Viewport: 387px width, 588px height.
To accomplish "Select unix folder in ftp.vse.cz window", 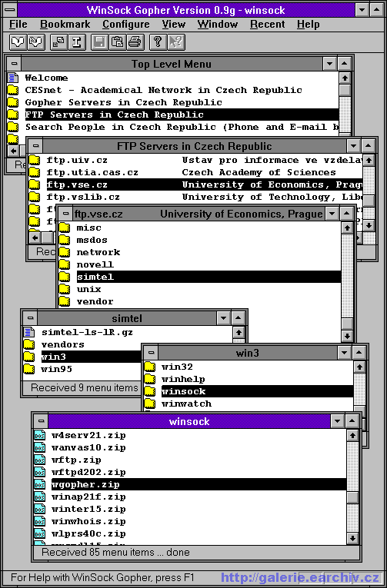I will (x=89, y=290).
